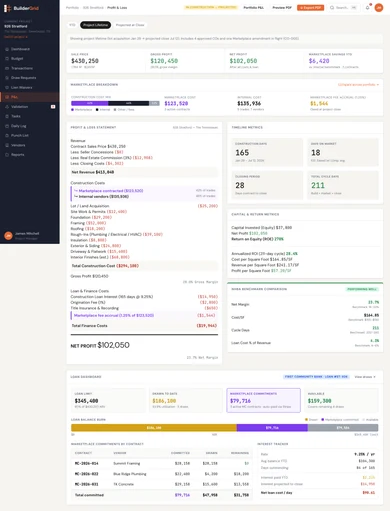The width and height of the screenshot is (390, 511).
Task: Click the Total committed row
Action: 162,495
